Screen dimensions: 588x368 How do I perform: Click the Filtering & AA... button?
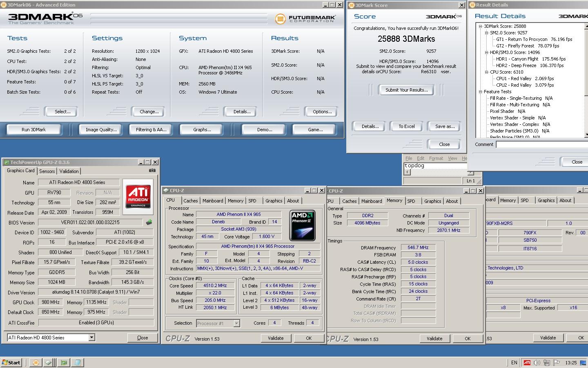pyautogui.click(x=151, y=130)
